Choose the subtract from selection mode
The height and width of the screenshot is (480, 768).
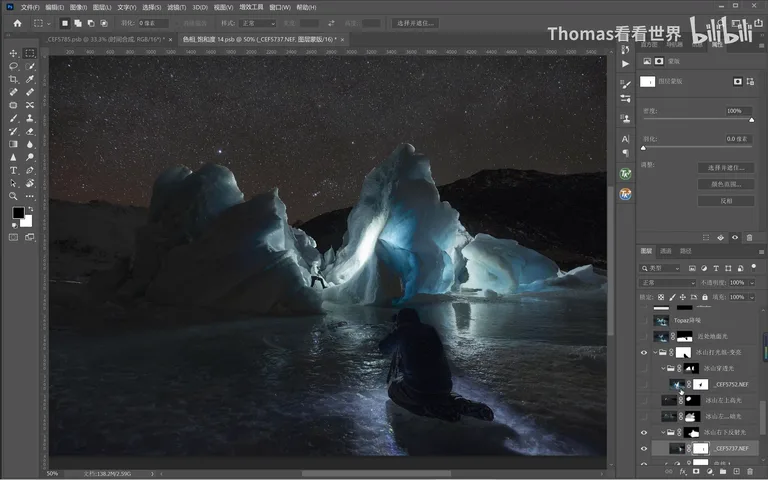tap(91, 23)
